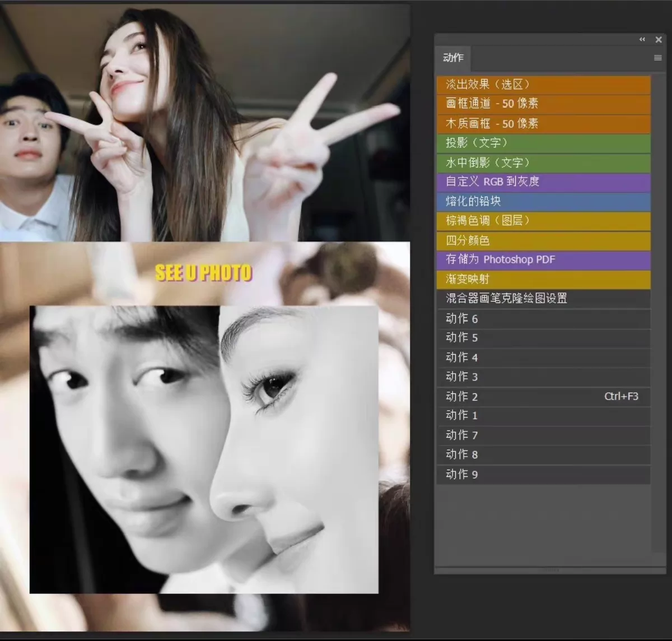Select the 动作 panel tab
Image resolution: width=672 pixels, height=641 pixels.
453,58
